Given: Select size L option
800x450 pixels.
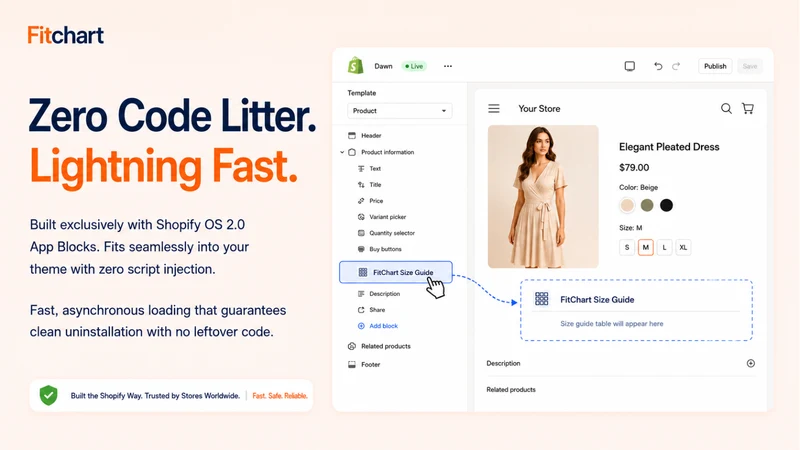Looking at the screenshot, I should point(664,247).
